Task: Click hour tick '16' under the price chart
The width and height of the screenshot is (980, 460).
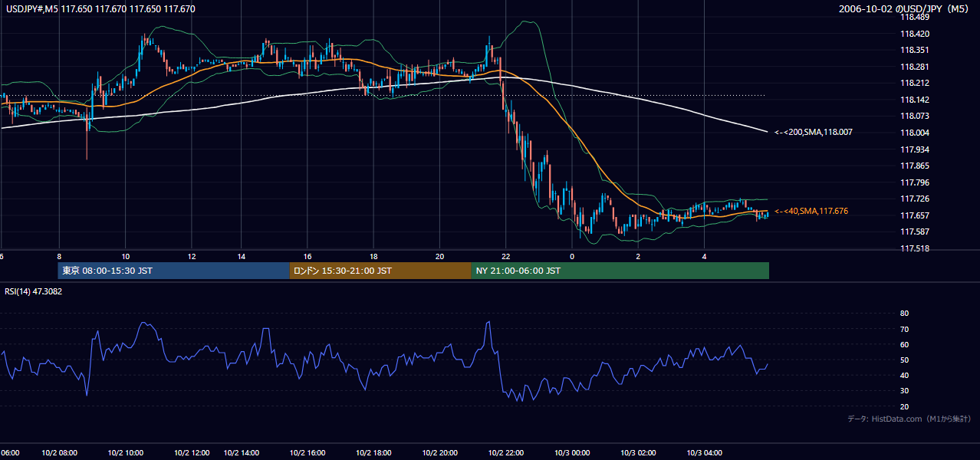Action: coord(307,256)
